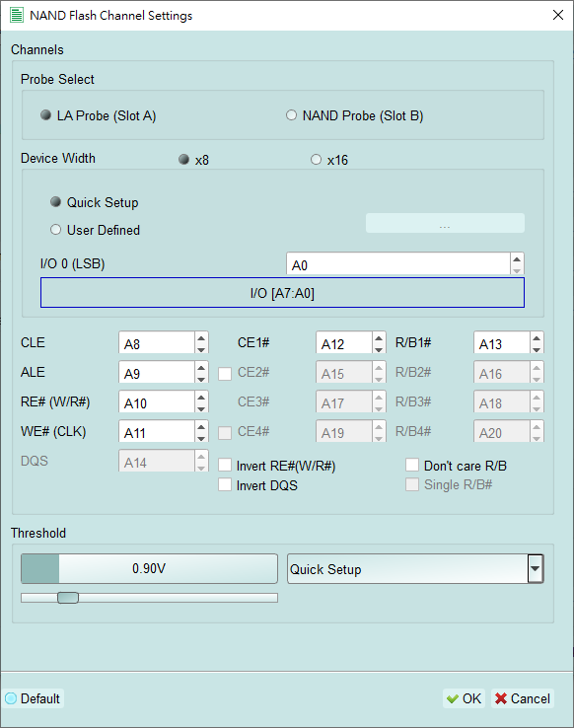This screenshot has height=728, width=574.
Task: Click the ALE A9 input field
Action: click(157, 373)
